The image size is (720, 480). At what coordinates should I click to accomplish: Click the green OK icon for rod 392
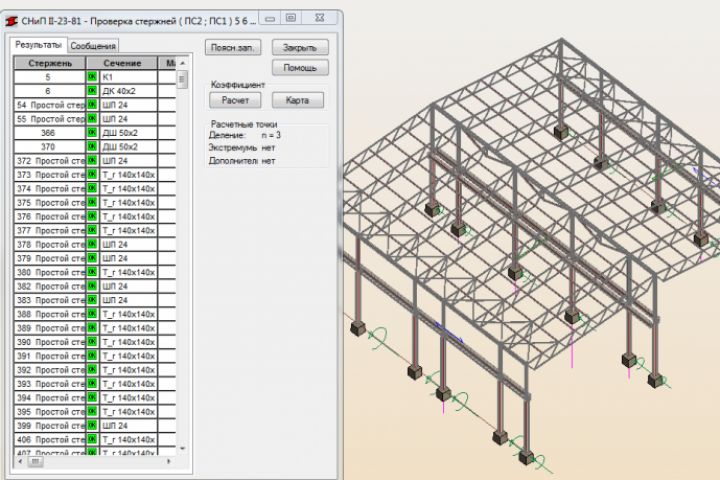92,369
